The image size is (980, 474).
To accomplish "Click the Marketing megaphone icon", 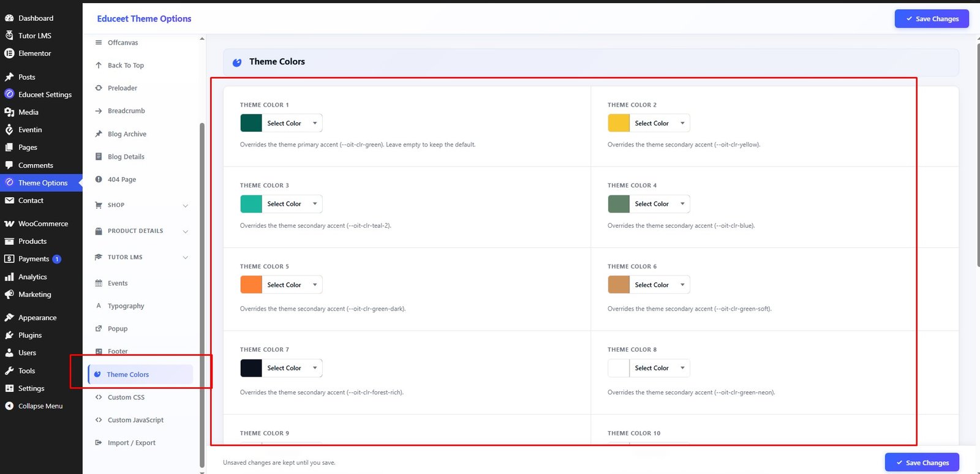I will click(x=9, y=295).
